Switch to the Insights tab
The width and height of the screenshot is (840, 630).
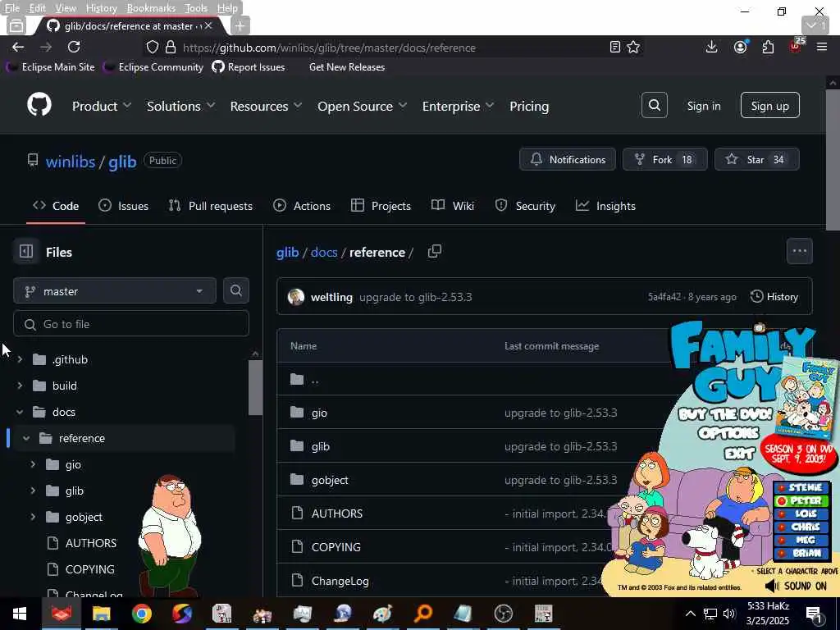605,206
